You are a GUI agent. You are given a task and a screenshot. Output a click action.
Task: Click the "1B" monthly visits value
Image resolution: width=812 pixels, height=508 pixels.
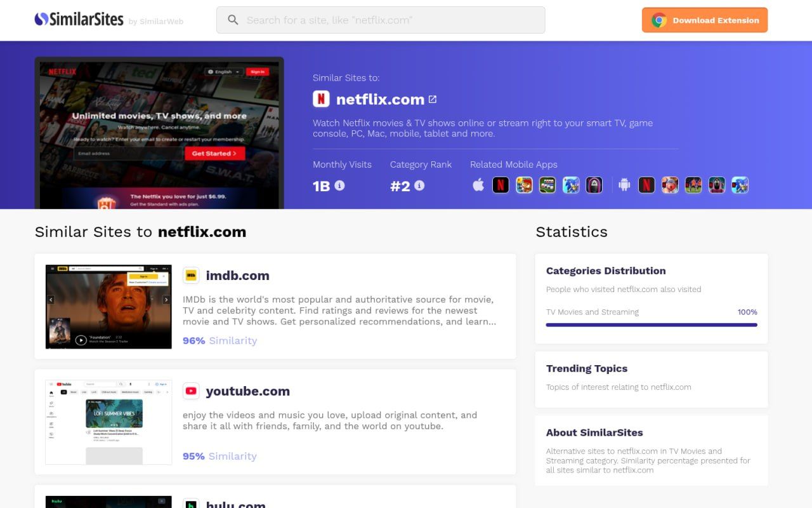322,186
